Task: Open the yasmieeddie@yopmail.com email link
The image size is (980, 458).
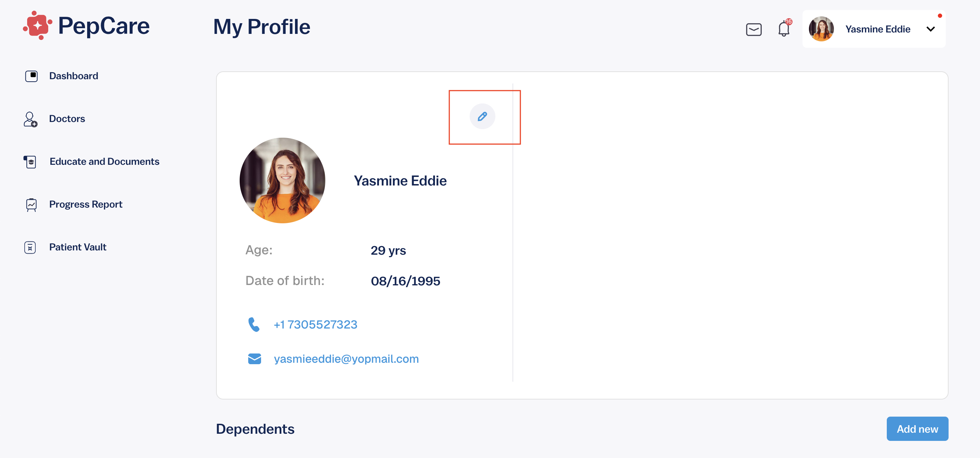Action: pos(346,359)
